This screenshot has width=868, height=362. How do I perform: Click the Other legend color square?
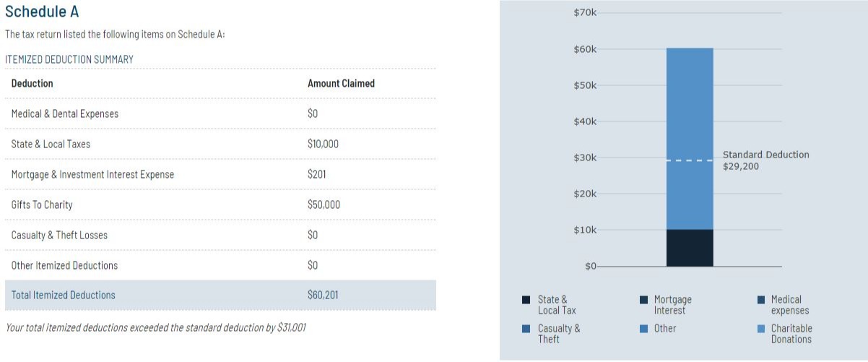tap(643, 329)
